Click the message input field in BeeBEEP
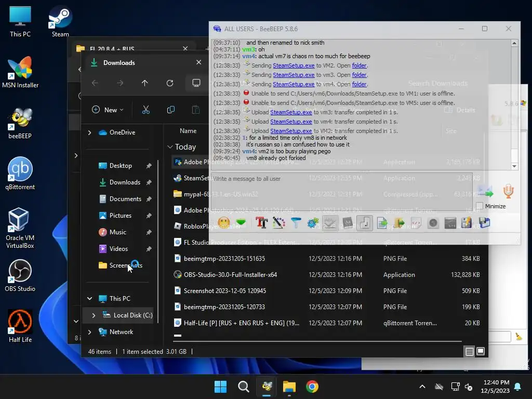This screenshot has height=399, width=532. coord(342,192)
